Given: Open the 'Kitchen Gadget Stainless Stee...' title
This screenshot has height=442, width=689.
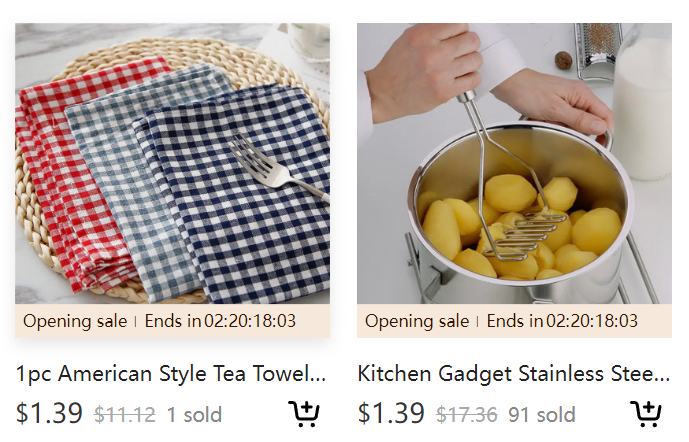Looking at the screenshot, I should (514, 374).
